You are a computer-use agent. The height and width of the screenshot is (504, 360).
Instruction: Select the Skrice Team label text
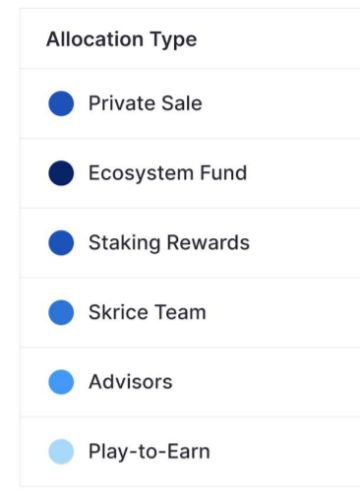coord(147,312)
